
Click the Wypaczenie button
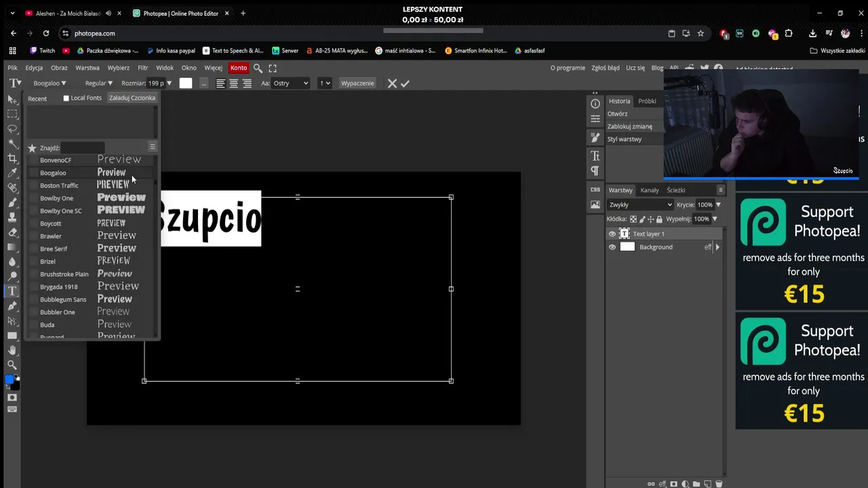pyautogui.click(x=357, y=83)
